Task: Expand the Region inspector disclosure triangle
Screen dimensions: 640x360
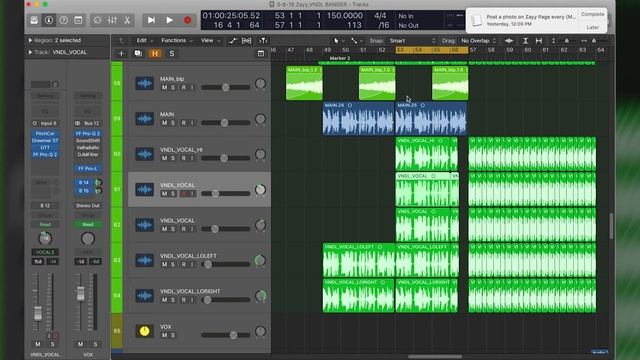Action: pyautogui.click(x=30, y=40)
